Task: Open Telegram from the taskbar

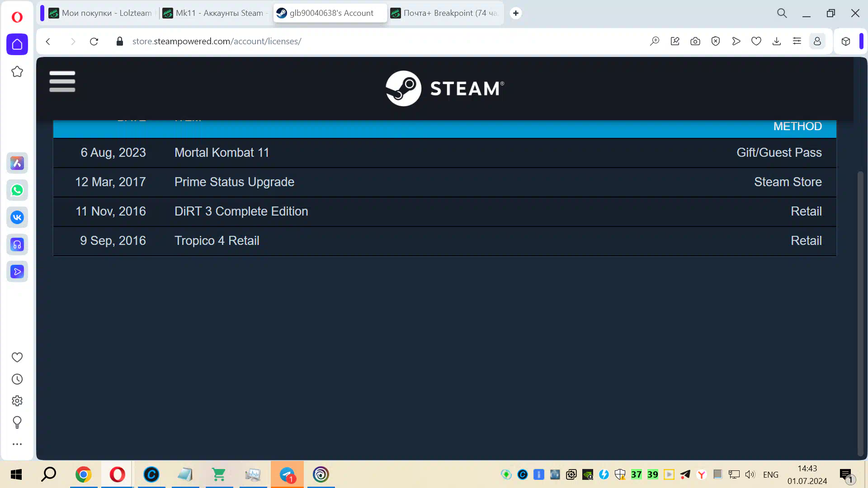Action: pos(287,474)
